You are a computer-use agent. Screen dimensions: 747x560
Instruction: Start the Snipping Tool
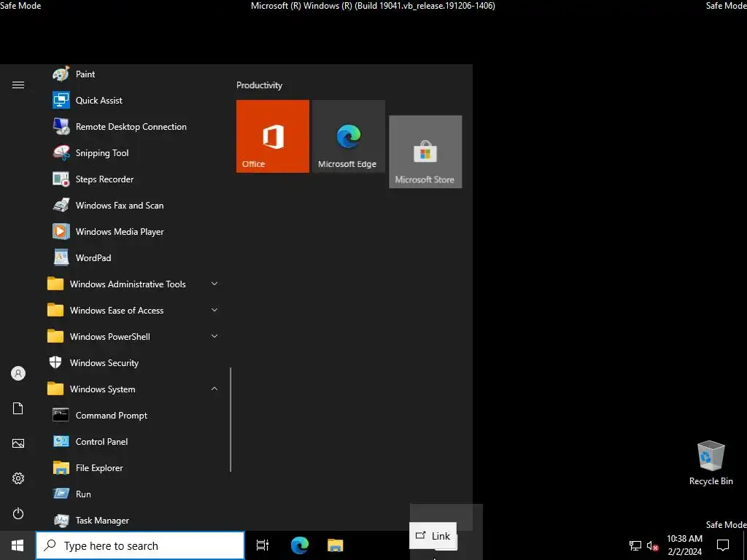coord(133,153)
